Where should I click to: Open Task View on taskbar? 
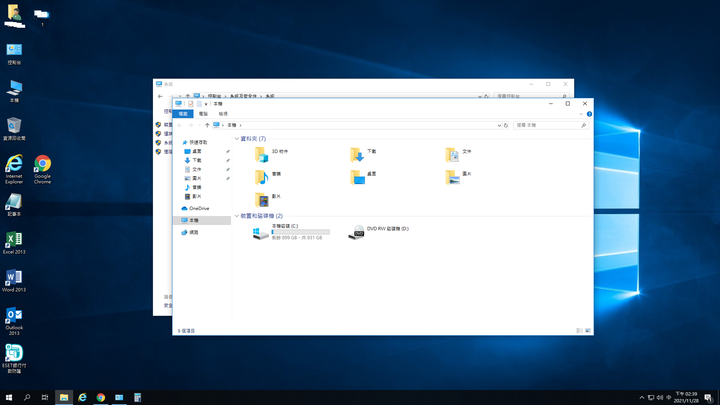(45, 398)
